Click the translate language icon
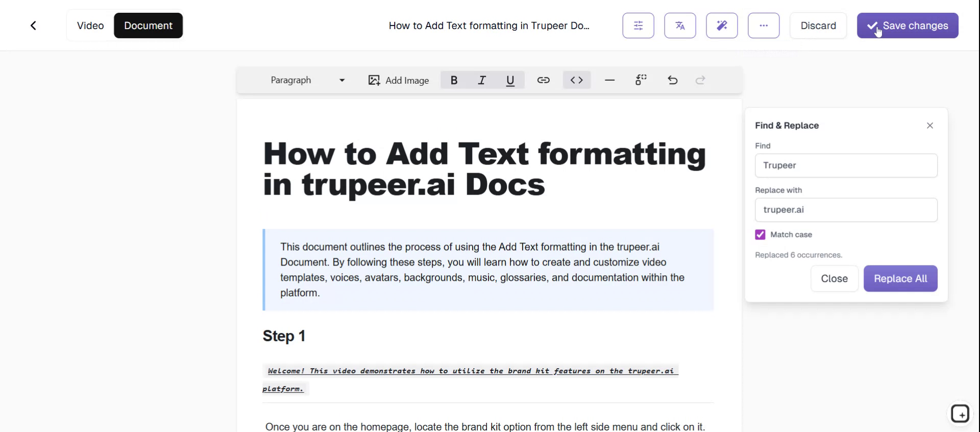The width and height of the screenshot is (980, 432). (x=680, y=26)
